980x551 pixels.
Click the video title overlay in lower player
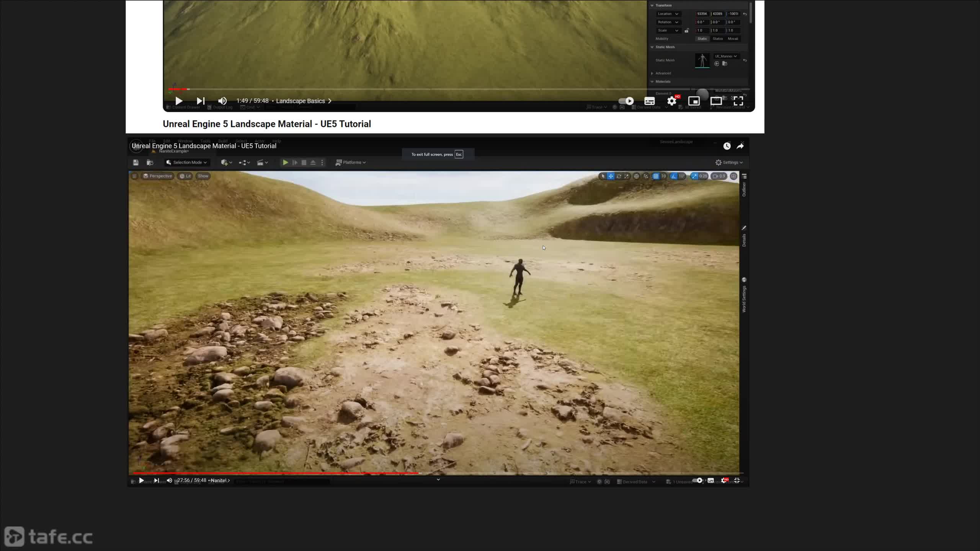(x=204, y=146)
